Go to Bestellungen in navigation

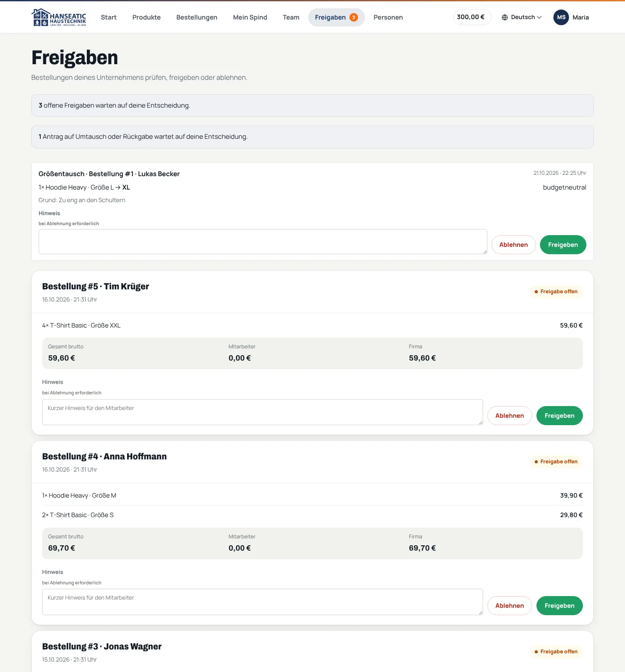[x=197, y=17]
